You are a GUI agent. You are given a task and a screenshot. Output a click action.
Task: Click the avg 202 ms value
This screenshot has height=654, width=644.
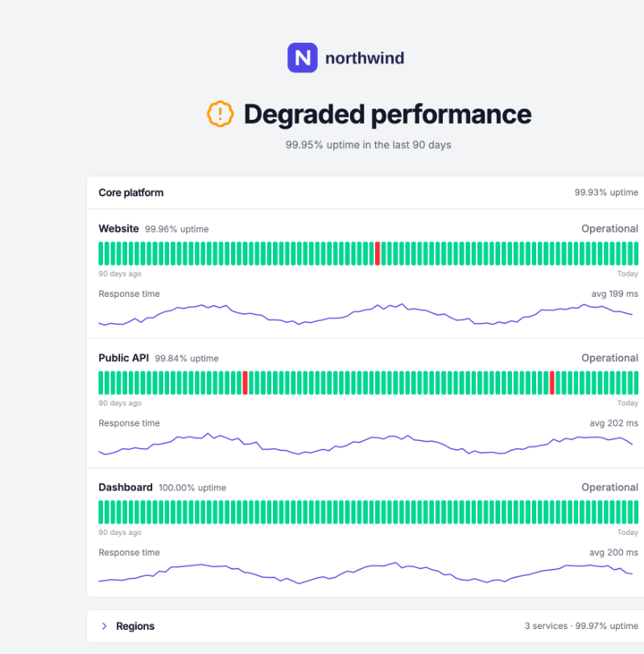point(614,423)
